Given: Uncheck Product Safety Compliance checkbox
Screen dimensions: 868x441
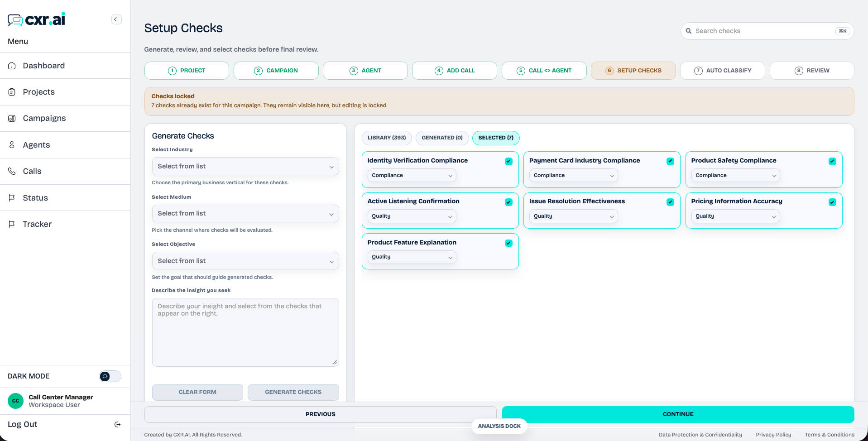Looking at the screenshot, I should (x=832, y=161).
